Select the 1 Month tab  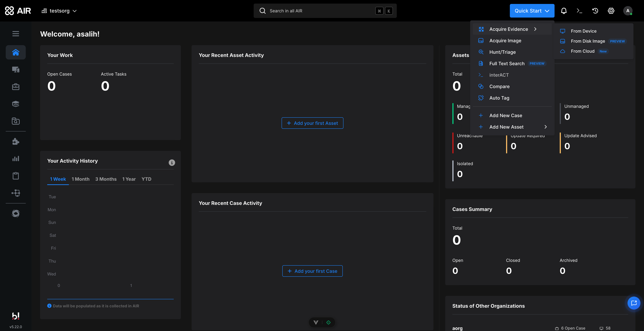point(80,179)
